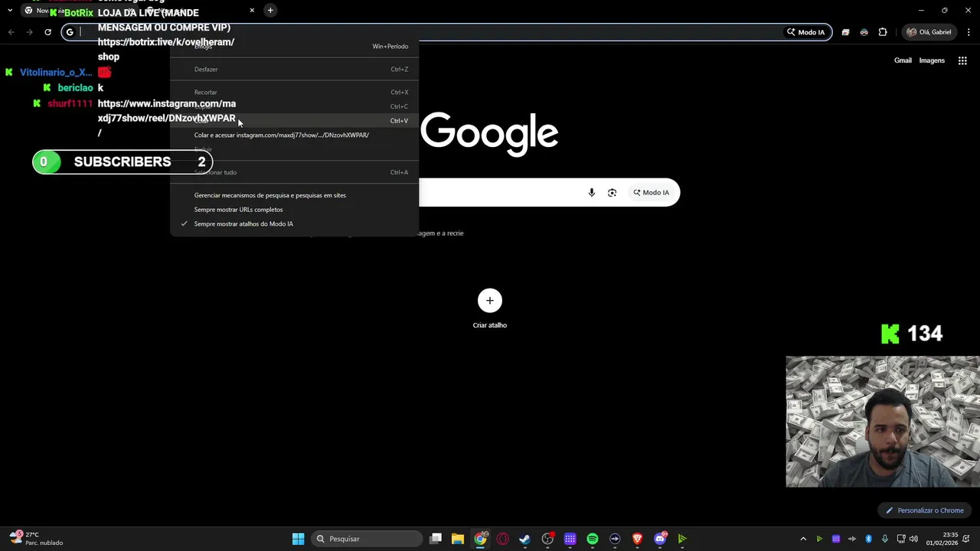The width and height of the screenshot is (980, 551).
Task: Open the Google apps grid
Action: [x=962, y=60]
